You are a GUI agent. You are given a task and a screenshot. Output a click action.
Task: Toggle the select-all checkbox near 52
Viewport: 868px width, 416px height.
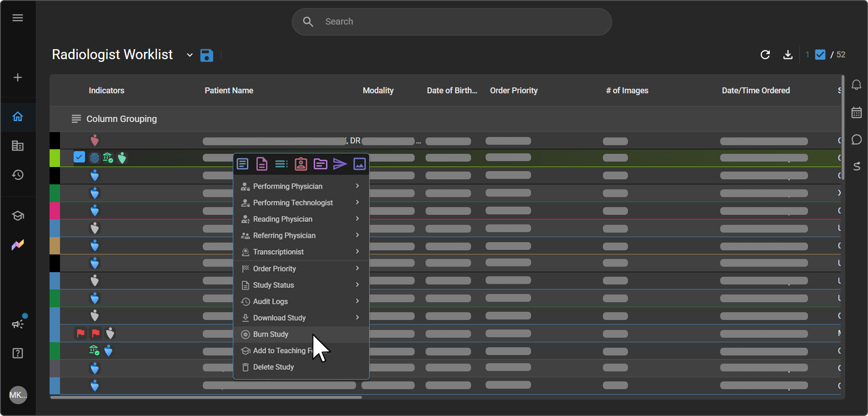click(x=820, y=55)
